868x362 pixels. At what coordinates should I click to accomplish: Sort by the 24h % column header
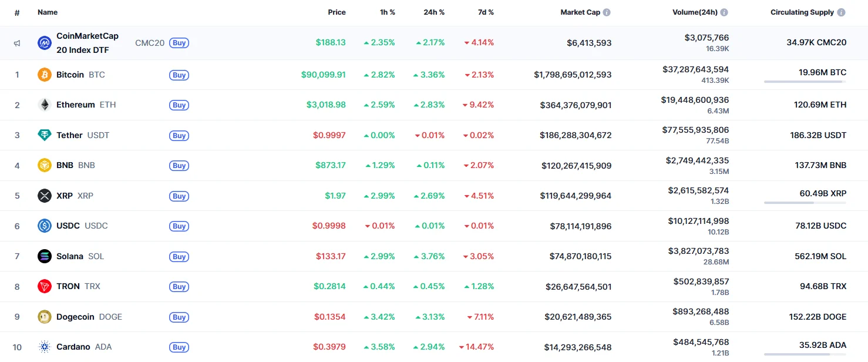[x=434, y=12]
